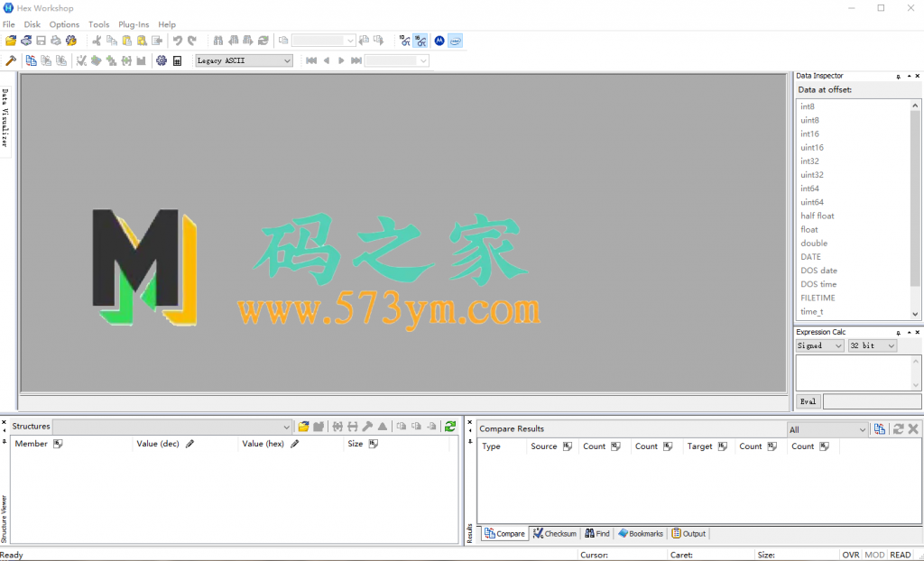Select time_t in Data Inspector

[811, 311]
